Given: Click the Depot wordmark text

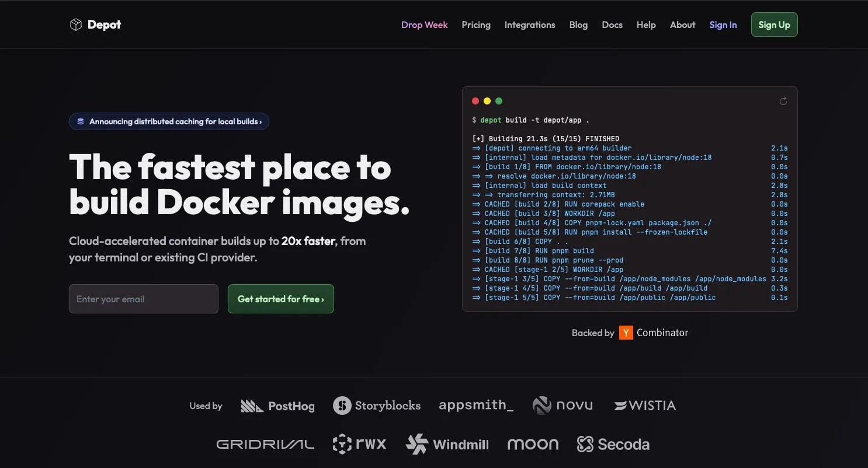Looking at the screenshot, I should point(104,25).
